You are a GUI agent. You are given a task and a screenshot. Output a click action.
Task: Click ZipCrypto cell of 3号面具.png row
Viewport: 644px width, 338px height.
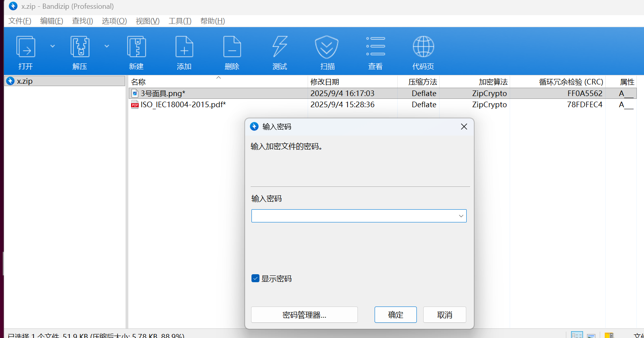click(x=489, y=93)
